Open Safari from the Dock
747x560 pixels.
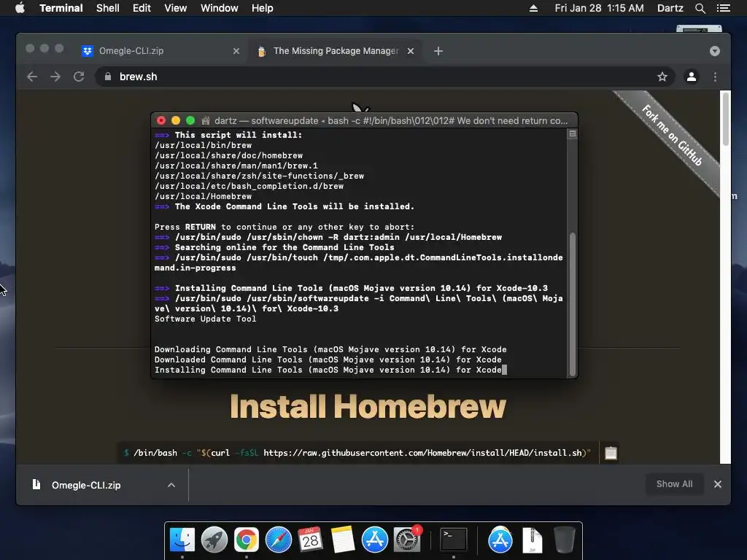tap(278, 540)
